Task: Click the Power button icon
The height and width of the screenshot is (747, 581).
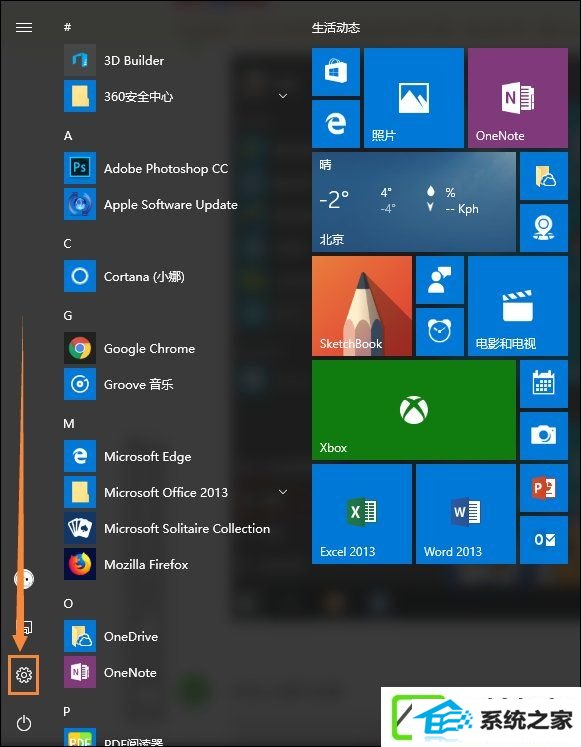Action: coord(24,724)
